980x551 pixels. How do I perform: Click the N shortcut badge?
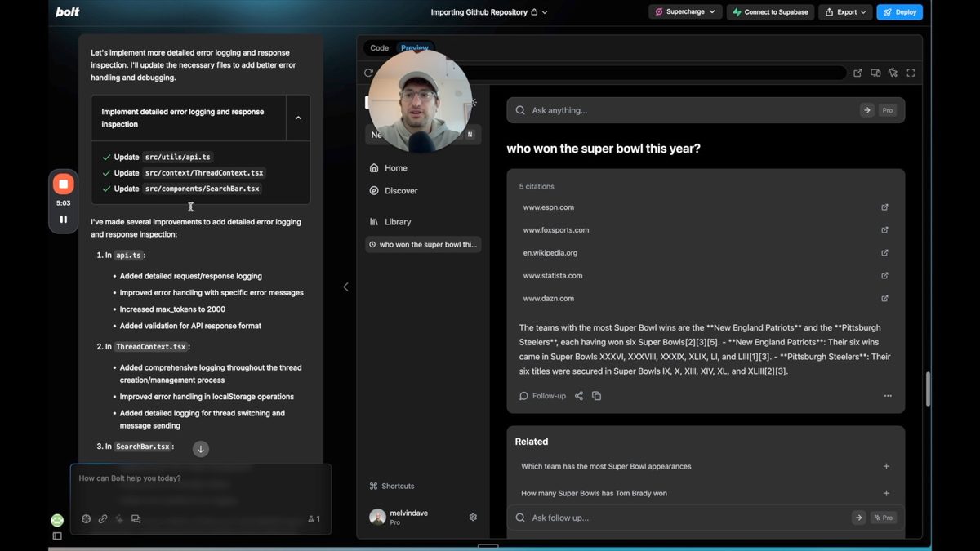click(x=470, y=135)
